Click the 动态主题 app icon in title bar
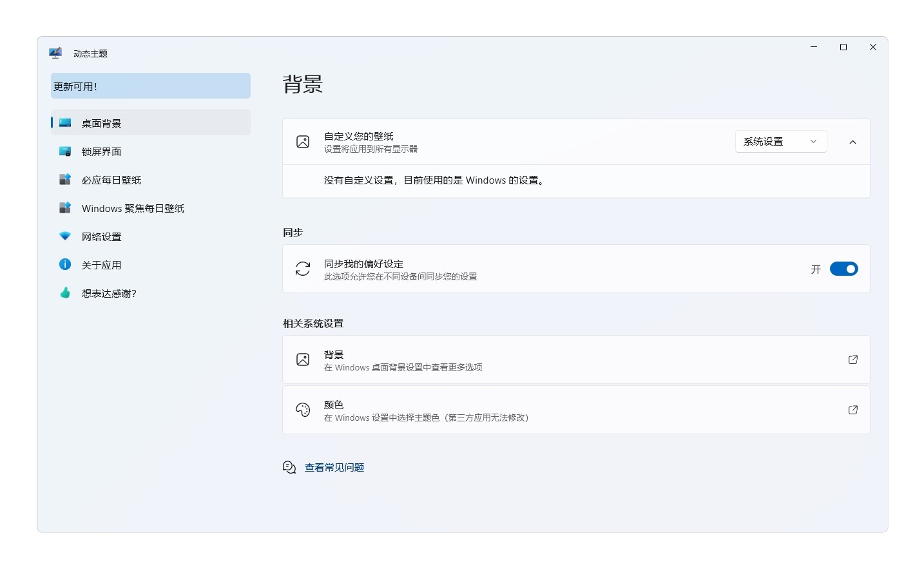Image resolution: width=924 pixels, height=576 pixels. click(55, 53)
